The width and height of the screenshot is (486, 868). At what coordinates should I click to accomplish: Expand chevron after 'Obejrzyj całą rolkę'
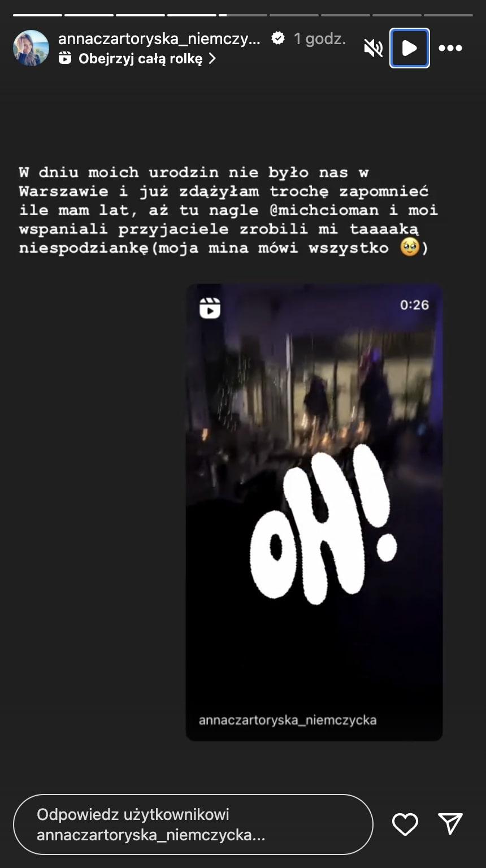[212, 58]
